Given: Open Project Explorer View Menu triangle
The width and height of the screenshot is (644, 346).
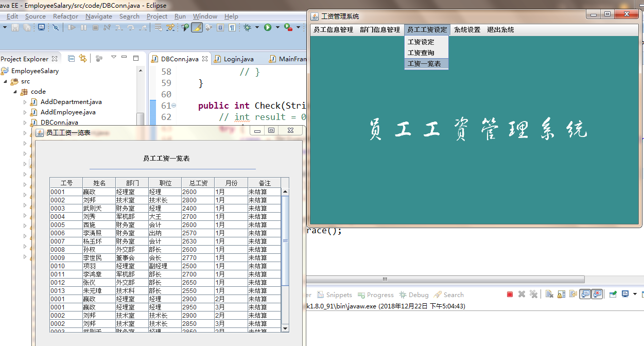Looking at the screenshot, I should 114,57.
